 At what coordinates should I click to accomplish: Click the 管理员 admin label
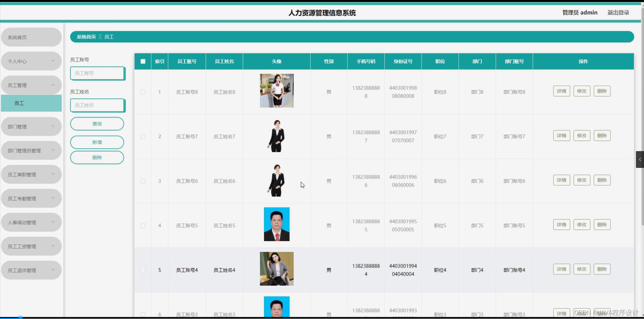click(580, 12)
